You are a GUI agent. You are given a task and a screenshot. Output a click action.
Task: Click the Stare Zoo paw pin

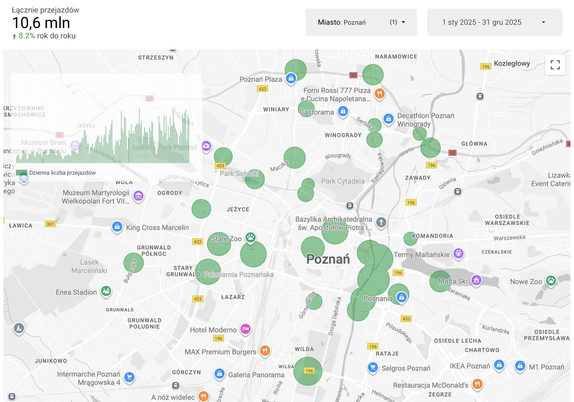point(251,238)
